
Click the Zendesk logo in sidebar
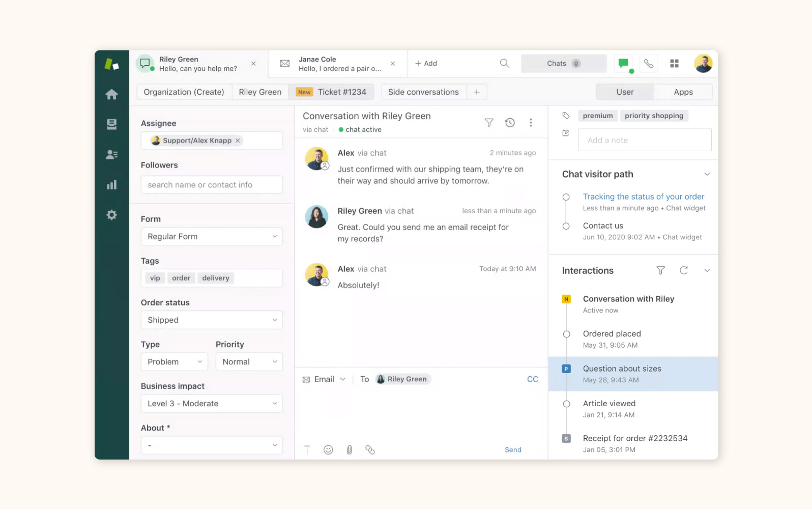pyautogui.click(x=111, y=64)
